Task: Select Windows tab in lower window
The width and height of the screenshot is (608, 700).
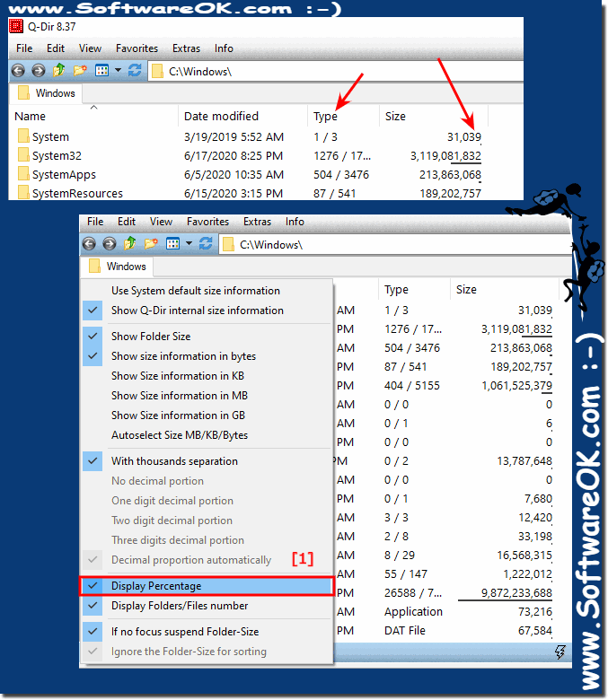Action: point(118,267)
